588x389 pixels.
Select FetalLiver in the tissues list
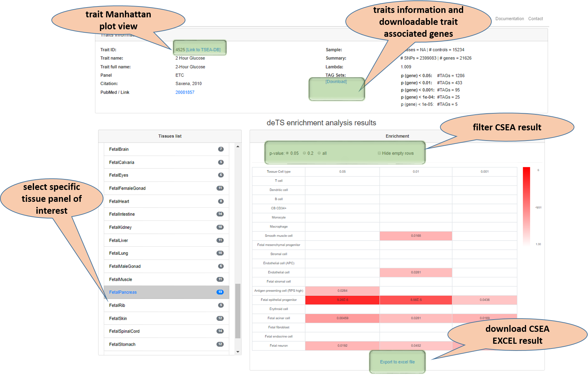tap(119, 240)
